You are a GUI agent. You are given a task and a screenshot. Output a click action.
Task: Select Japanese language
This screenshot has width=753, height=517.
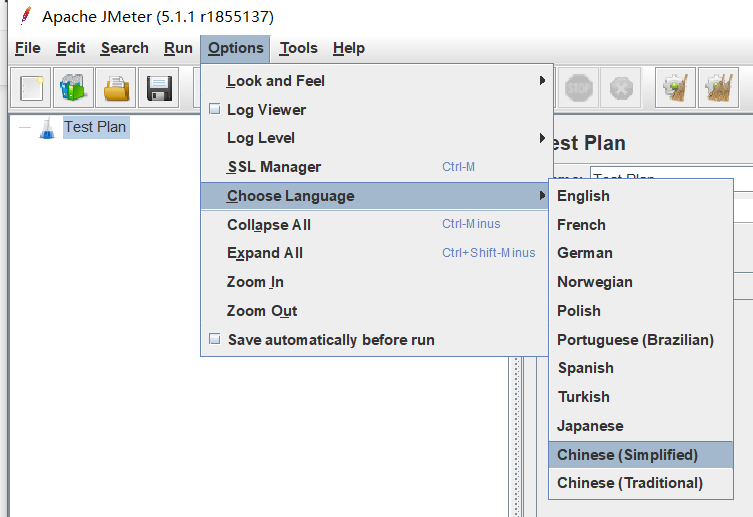(x=641, y=426)
